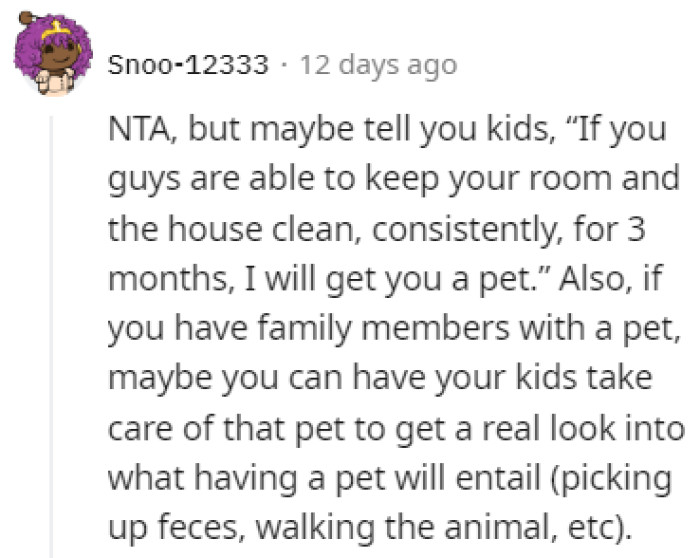The height and width of the screenshot is (558, 700).
Task: Click the word "NTA" in the comment
Action: (139, 131)
